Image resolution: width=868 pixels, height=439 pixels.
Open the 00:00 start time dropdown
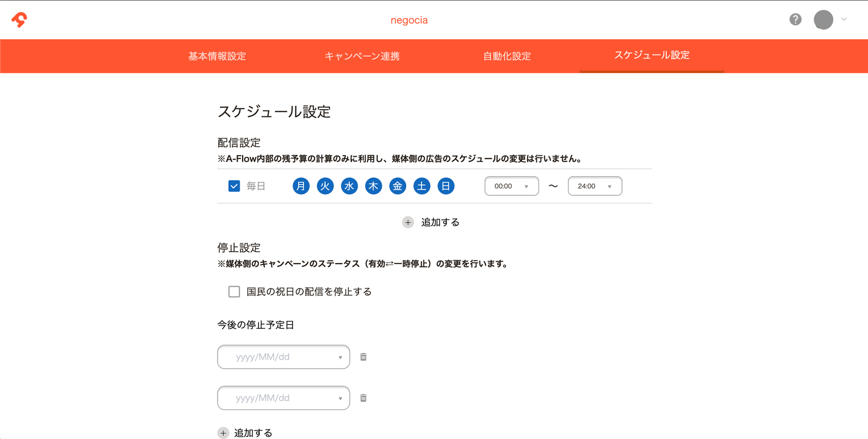512,186
